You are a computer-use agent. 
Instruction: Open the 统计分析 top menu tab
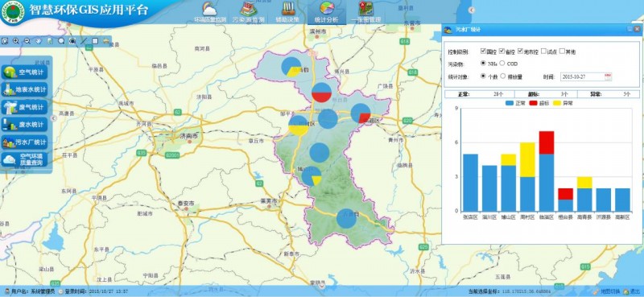pyautogui.click(x=326, y=12)
